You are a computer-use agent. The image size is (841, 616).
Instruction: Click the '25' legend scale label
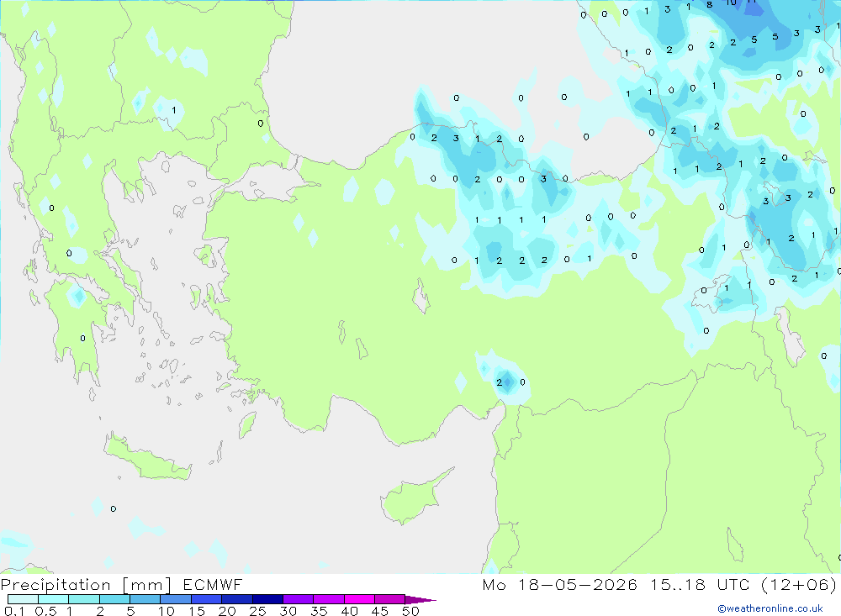click(258, 611)
